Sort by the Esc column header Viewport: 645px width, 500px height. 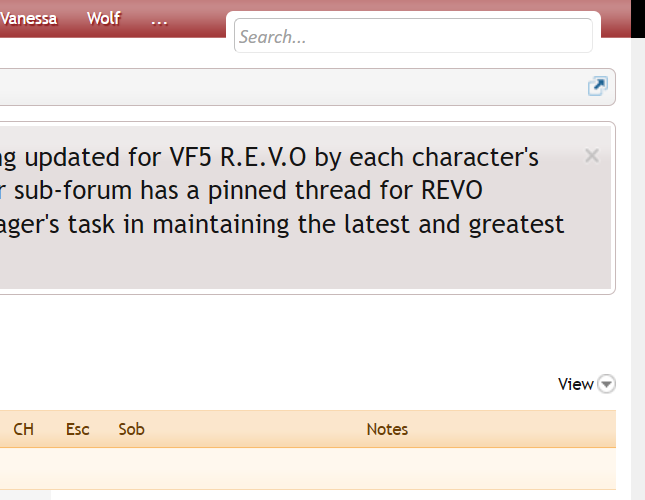[78, 429]
